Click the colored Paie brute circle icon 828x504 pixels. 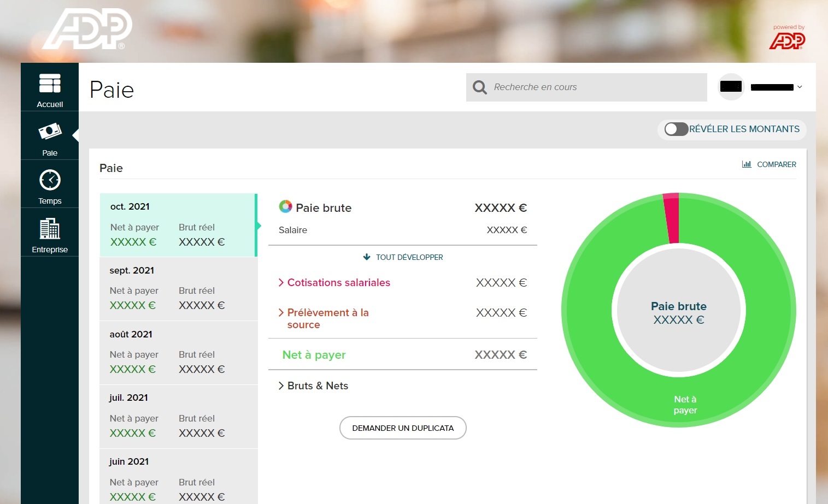click(285, 206)
